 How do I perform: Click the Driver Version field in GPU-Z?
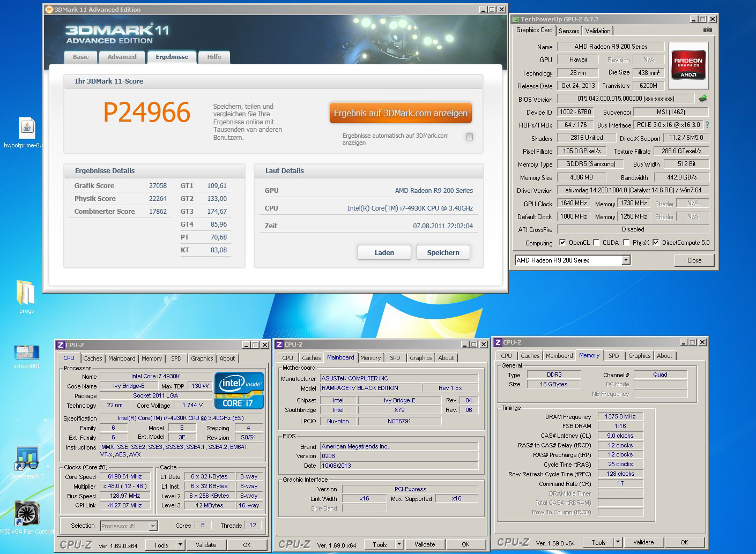click(633, 190)
